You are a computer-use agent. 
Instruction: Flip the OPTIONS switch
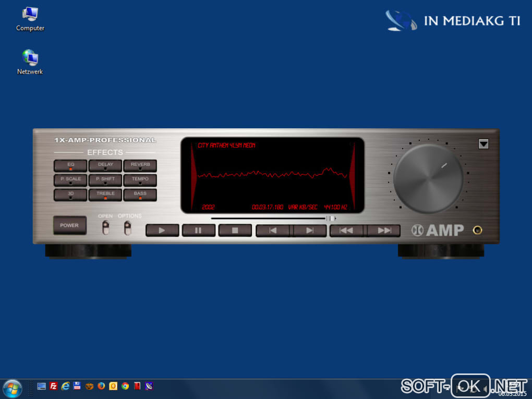click(x=128, y=227)
